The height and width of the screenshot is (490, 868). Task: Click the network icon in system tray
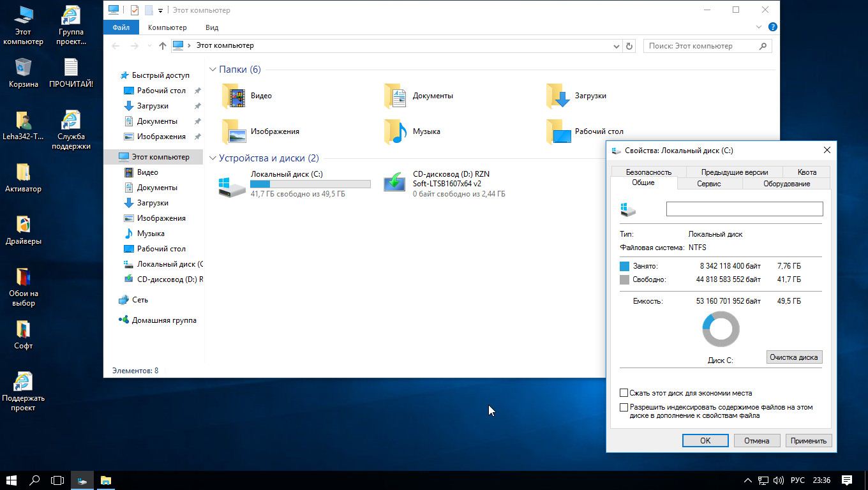tap(763, 480)
